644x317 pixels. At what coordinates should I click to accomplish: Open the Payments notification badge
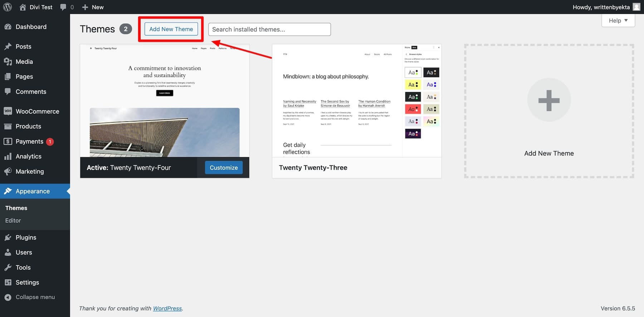50,141
